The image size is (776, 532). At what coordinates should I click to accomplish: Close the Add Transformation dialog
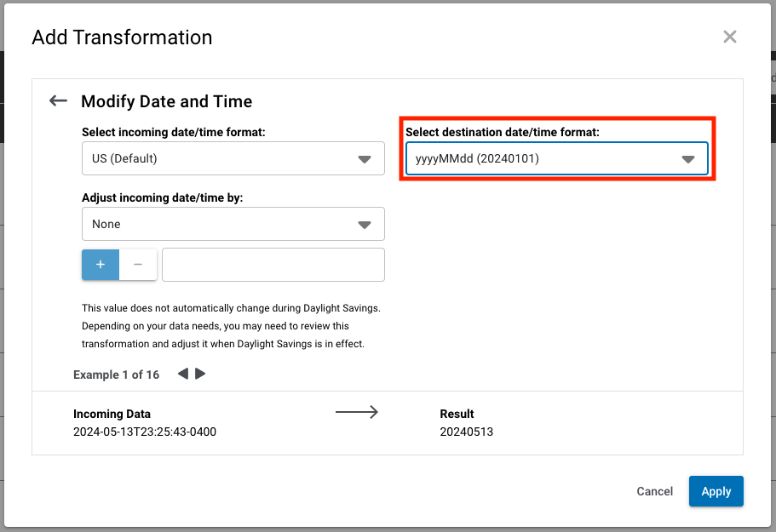pos(729,37)
